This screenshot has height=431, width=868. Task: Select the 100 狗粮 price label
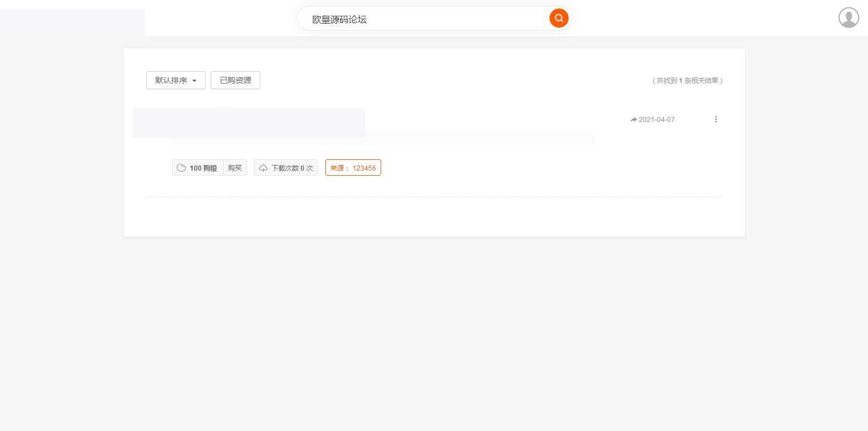coord(203,168)
